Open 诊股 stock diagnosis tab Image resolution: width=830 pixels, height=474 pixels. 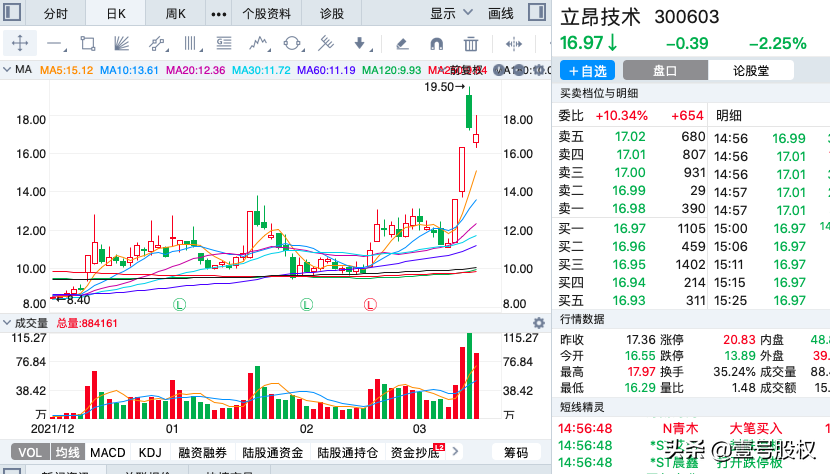[x=332, y=13]
